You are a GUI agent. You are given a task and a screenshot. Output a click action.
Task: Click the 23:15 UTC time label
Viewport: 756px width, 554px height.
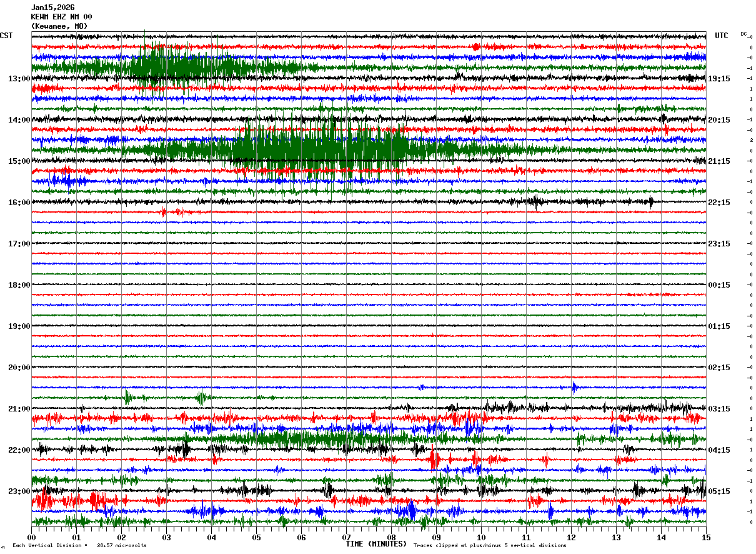point(719,244)
